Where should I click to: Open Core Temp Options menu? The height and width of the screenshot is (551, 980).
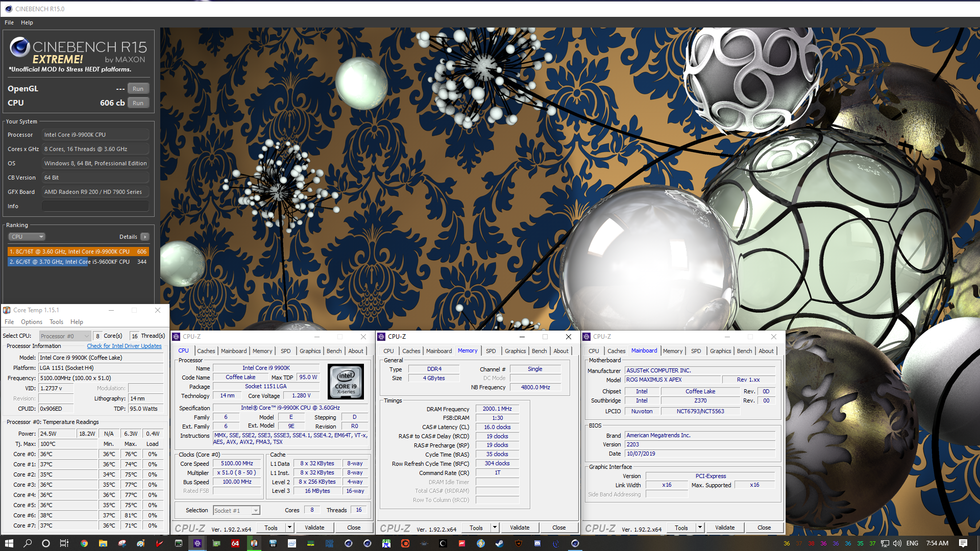coord(32,322)
